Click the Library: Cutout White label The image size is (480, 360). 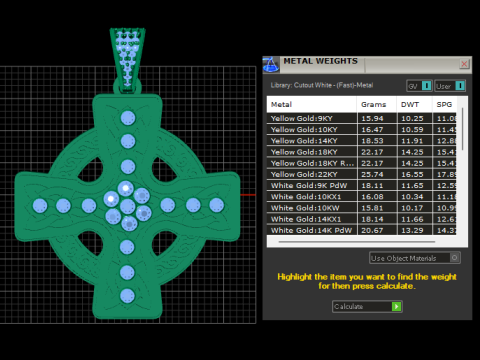coord(322,85)
